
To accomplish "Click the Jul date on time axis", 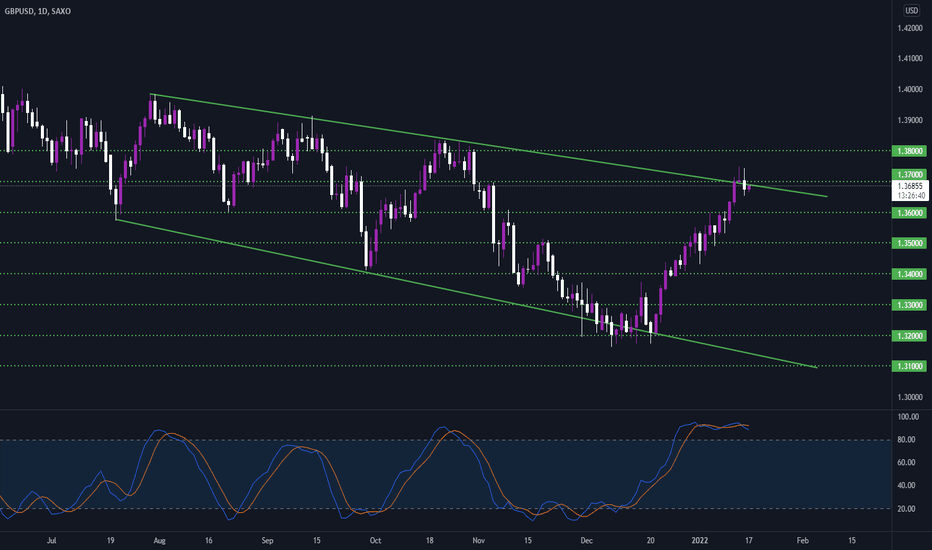I will point(52,540).
